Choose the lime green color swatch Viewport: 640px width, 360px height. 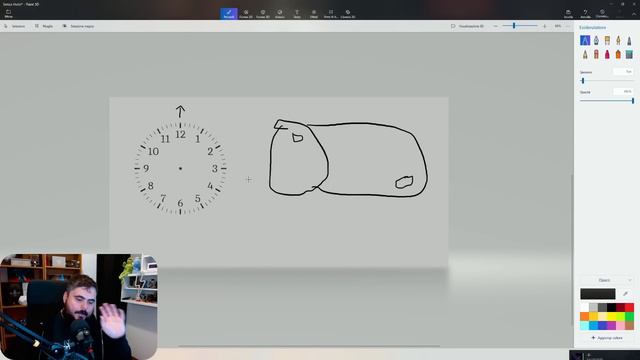click(620, 316)
